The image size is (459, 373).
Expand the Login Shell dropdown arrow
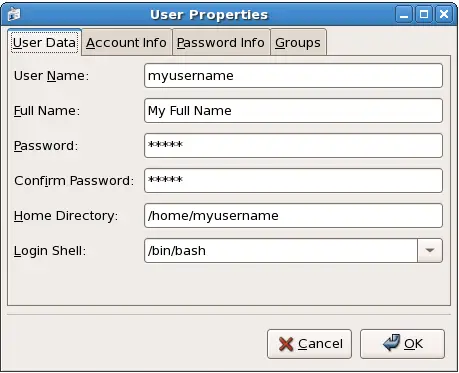click(x=430, y=251)
